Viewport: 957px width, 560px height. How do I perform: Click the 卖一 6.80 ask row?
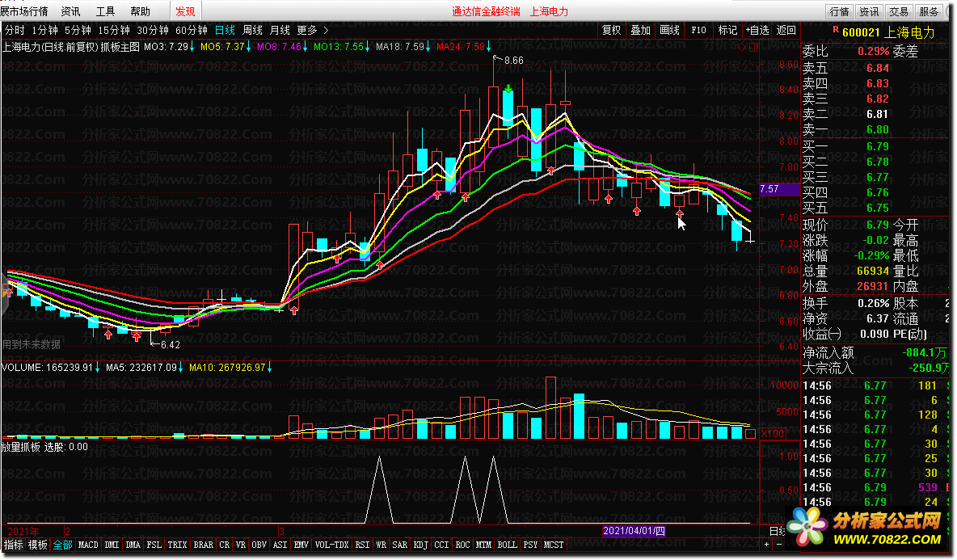876,129
